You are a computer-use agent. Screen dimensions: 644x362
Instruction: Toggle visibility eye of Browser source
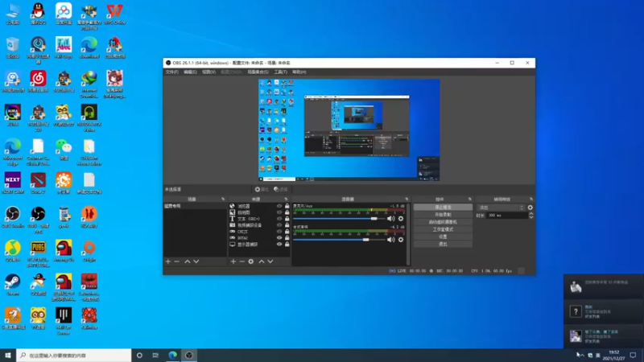279,206
